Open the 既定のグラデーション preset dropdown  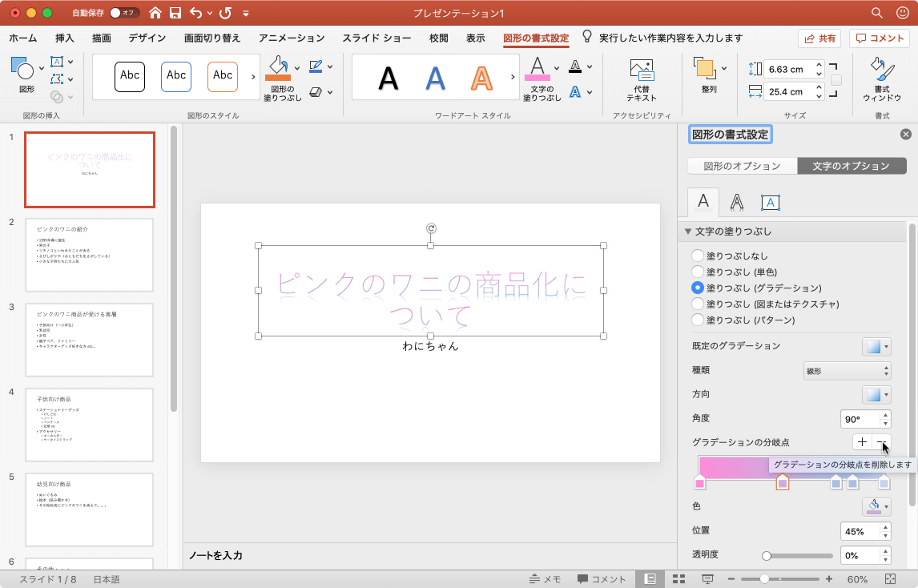coord(876,346)
